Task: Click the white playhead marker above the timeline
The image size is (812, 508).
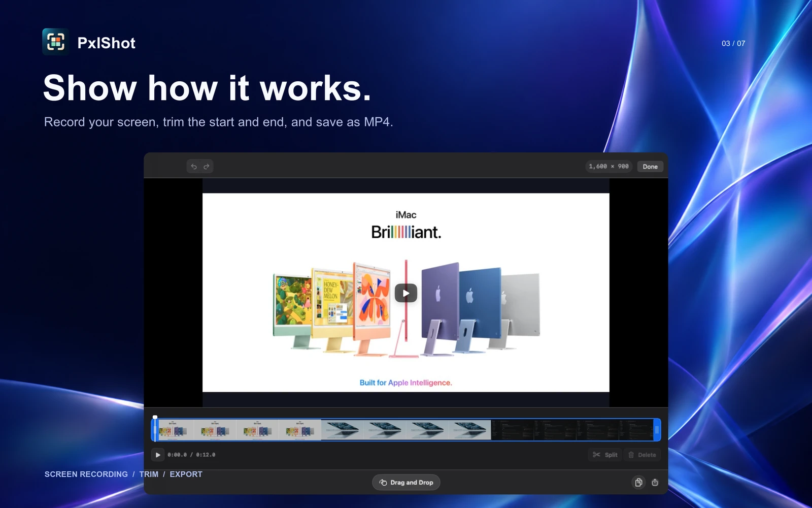Action: pos(155,417)
